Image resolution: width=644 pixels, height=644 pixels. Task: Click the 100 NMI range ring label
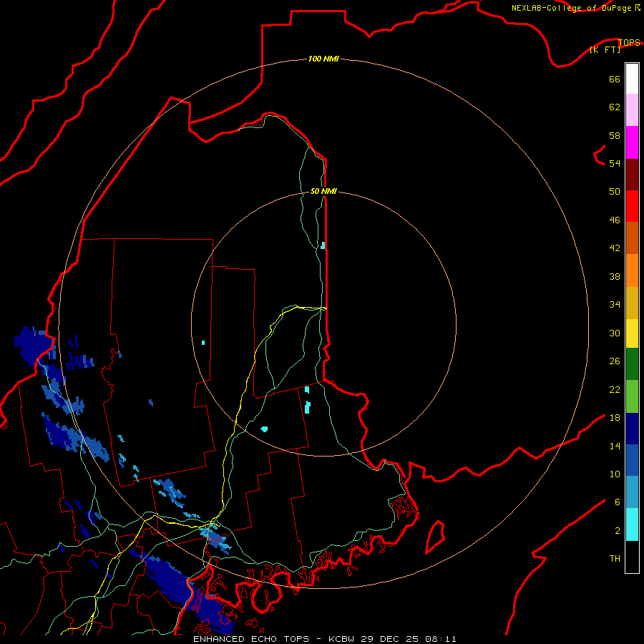(323, 59)
